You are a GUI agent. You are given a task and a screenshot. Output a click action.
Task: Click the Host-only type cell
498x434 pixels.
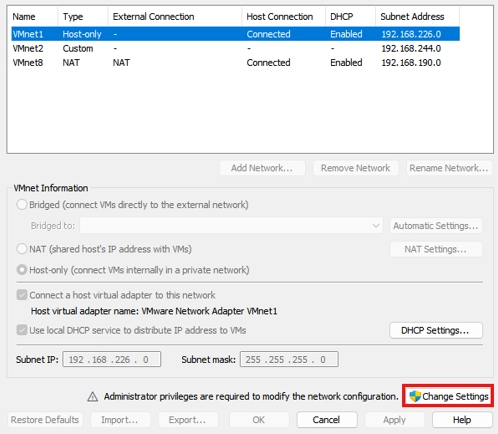[82, 34]
